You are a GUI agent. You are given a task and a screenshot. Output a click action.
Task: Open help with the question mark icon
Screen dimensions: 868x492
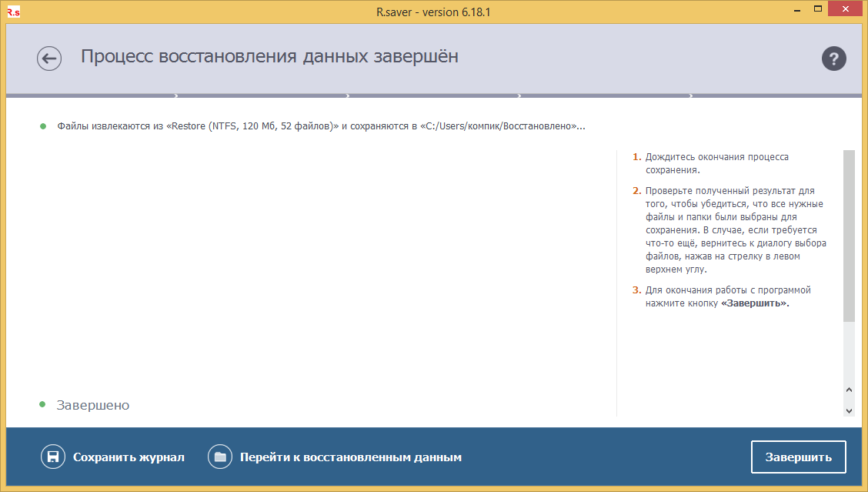click(x=833, y=59)
